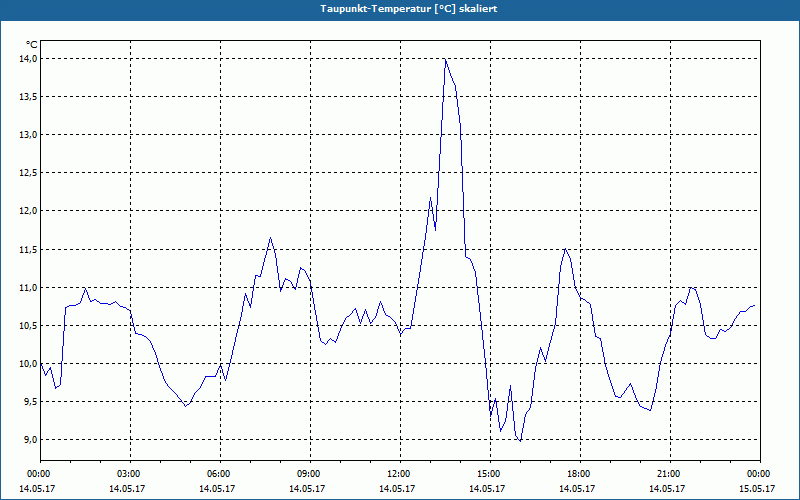Click the 21:00 time label
Viewport: 800px width, 500px height.
[x=670, y=474]
